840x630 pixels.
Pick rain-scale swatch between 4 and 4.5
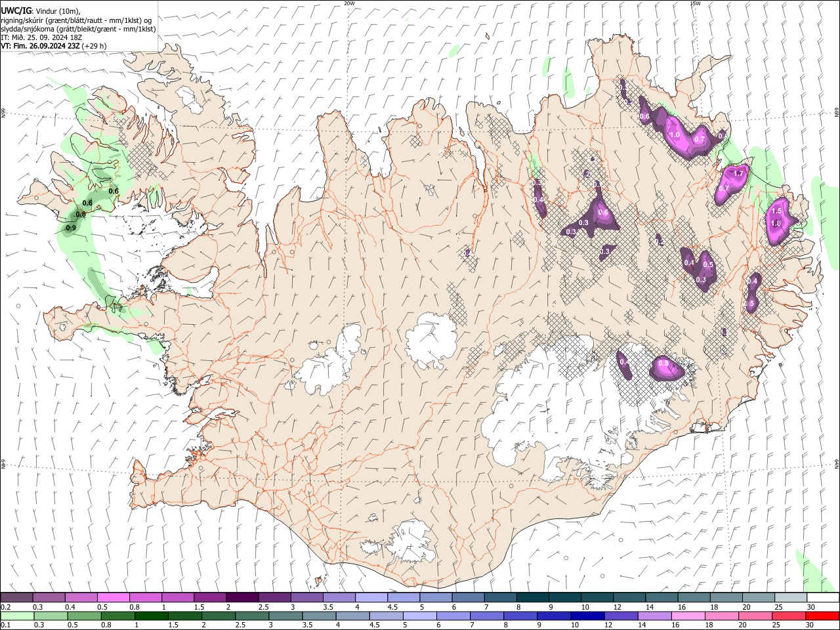pos(352,616)
